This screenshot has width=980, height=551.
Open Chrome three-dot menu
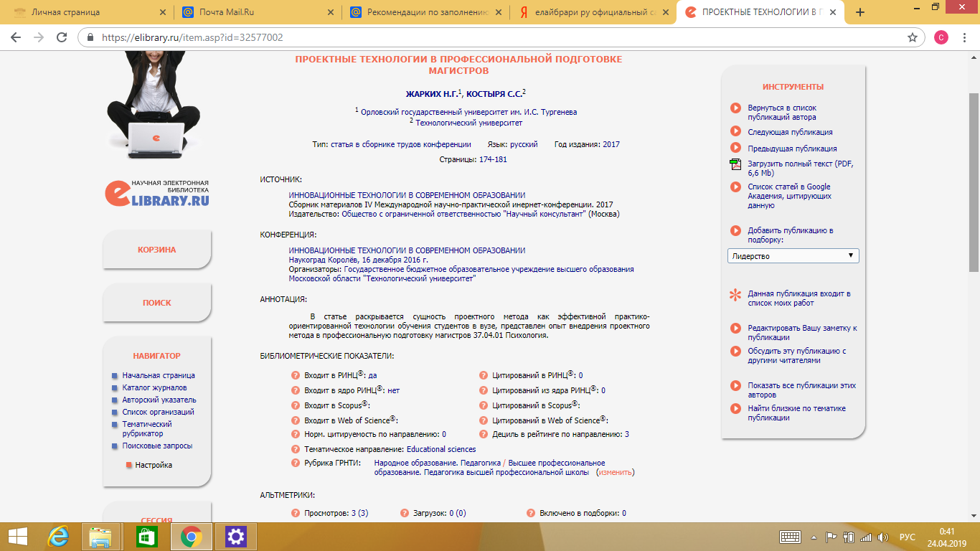(966, 37)
